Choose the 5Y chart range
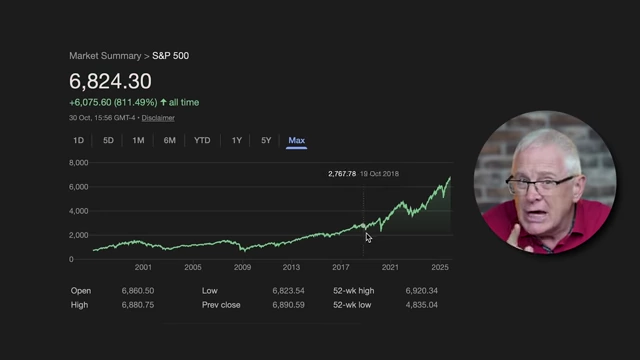Image resolution: width=640 pixels, height=360 pixels. click(266, 140)
